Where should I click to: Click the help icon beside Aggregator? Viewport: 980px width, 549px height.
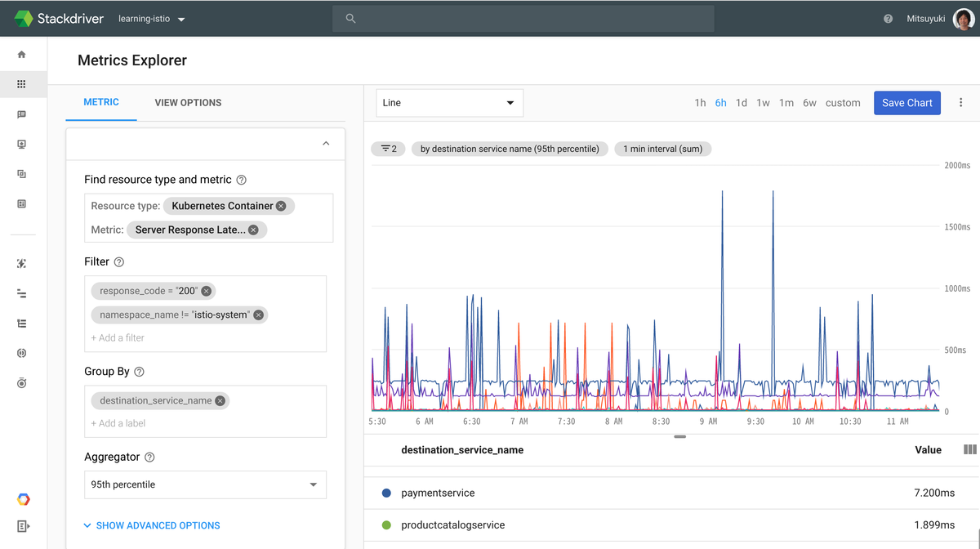pyautogui.click(x=149, y=457)
